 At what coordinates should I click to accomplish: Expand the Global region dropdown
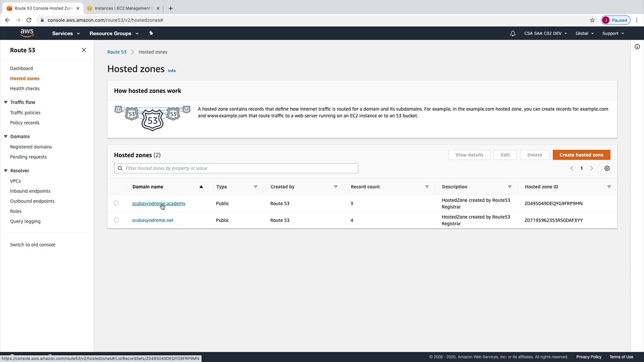tap(584, 34)
